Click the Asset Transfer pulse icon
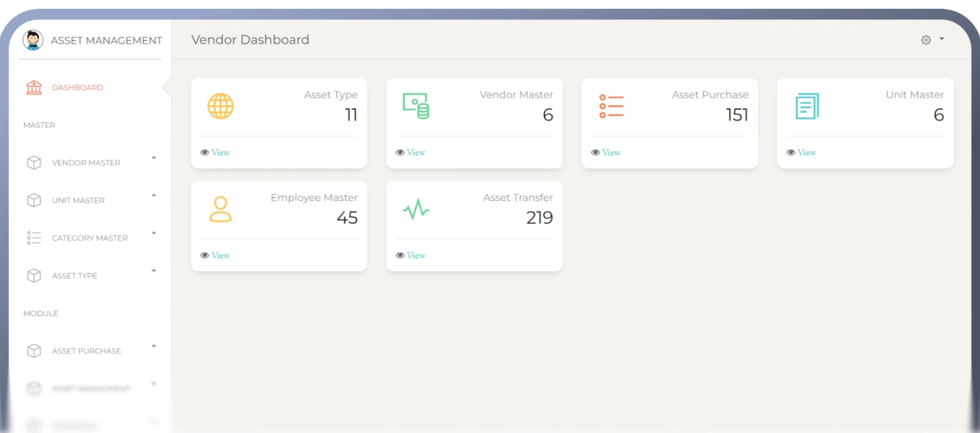The height and width of the screenshot is (433, 980). [x=416, y=209]
